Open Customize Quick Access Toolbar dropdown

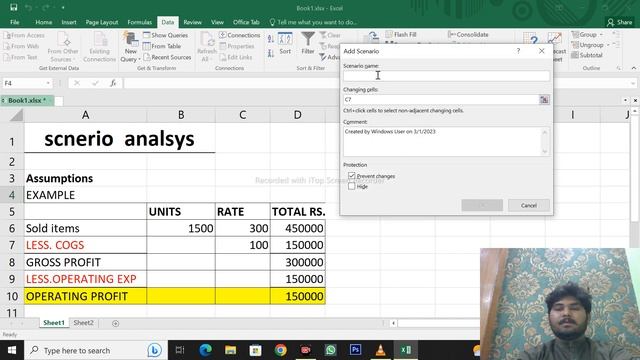pos(63,7)
